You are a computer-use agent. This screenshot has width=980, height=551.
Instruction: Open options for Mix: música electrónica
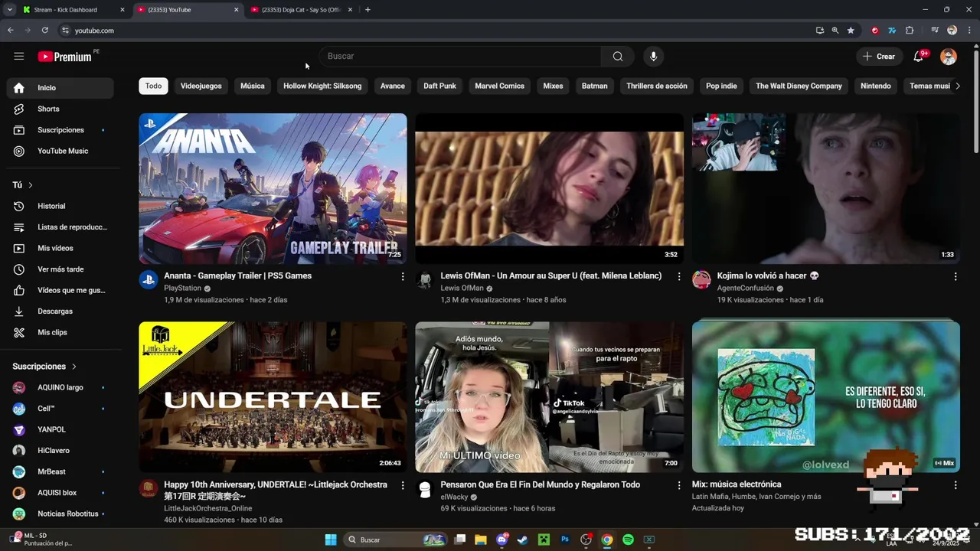pyautogui.click(x=955, y=485)
